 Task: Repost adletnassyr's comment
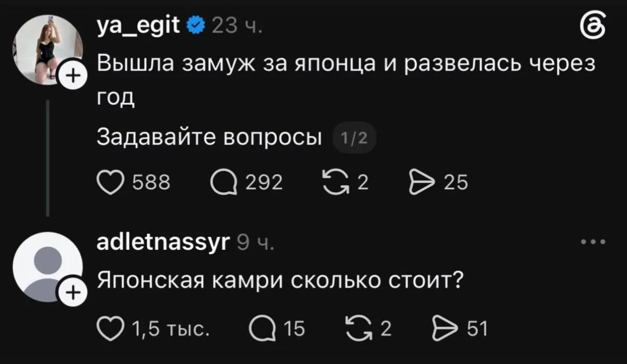[x=358, y=329]
